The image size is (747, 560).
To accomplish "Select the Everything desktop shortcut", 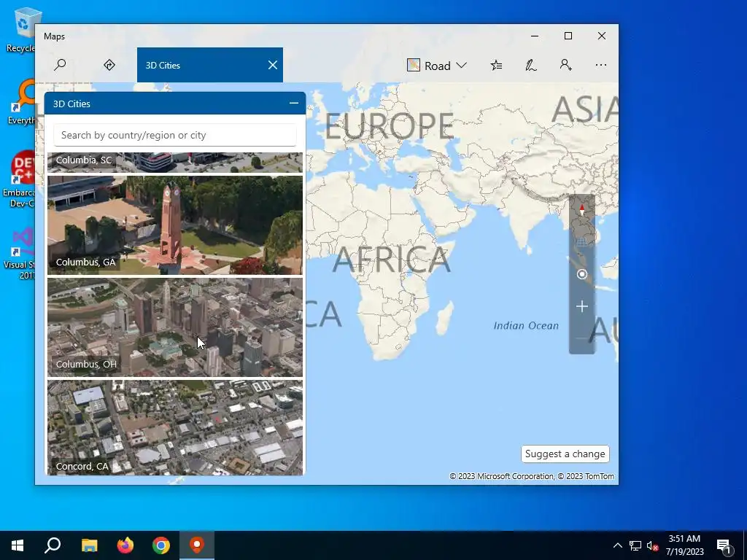I will [21, 102].
